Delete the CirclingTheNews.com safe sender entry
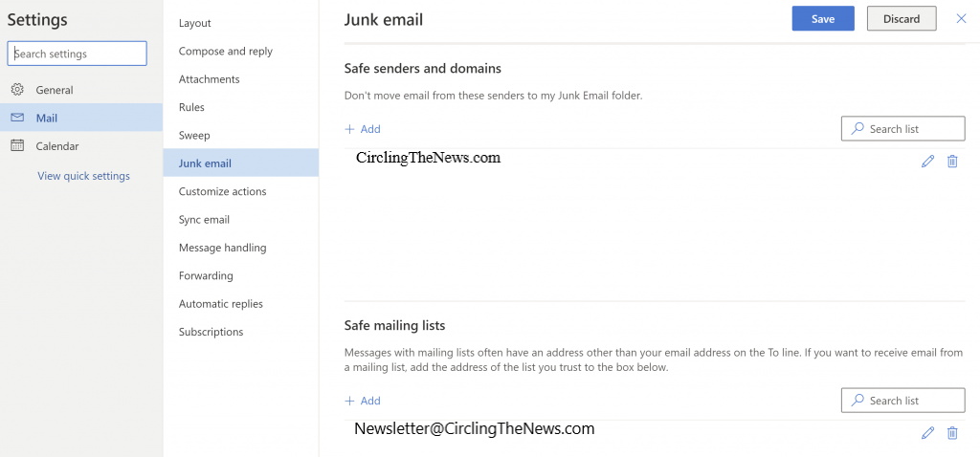The width and height of the screenshot is (980, 457). [x=952, y=161]
